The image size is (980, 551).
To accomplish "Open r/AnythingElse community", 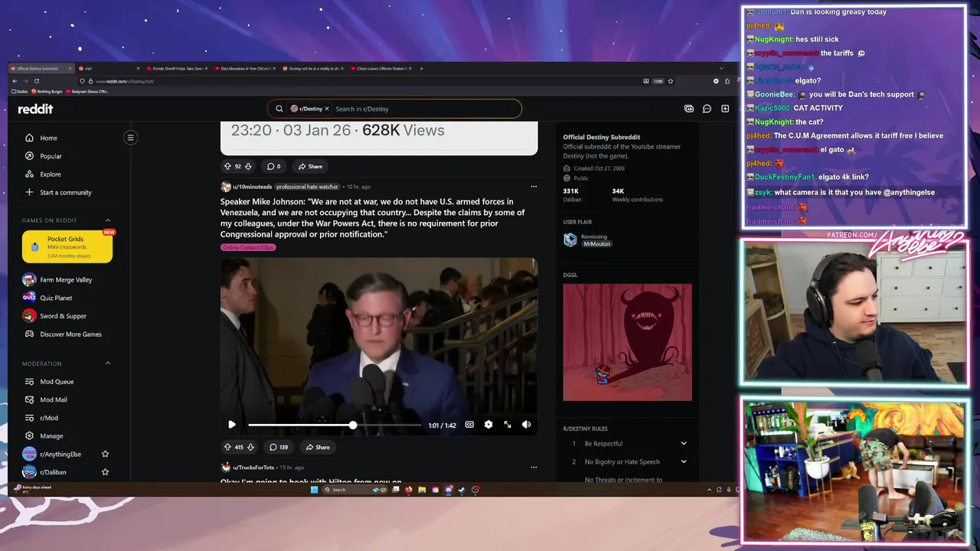I will (x=60, y=455).
